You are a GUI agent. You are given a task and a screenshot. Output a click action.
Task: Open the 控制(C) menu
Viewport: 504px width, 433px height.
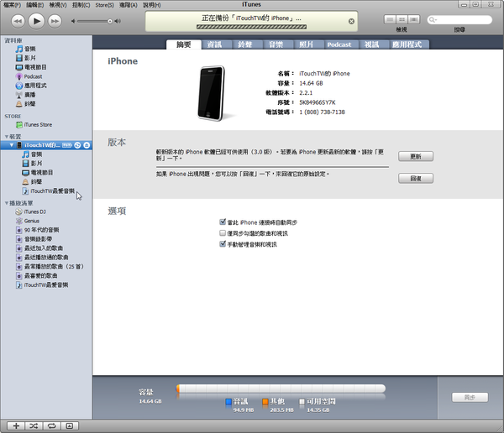81,5
